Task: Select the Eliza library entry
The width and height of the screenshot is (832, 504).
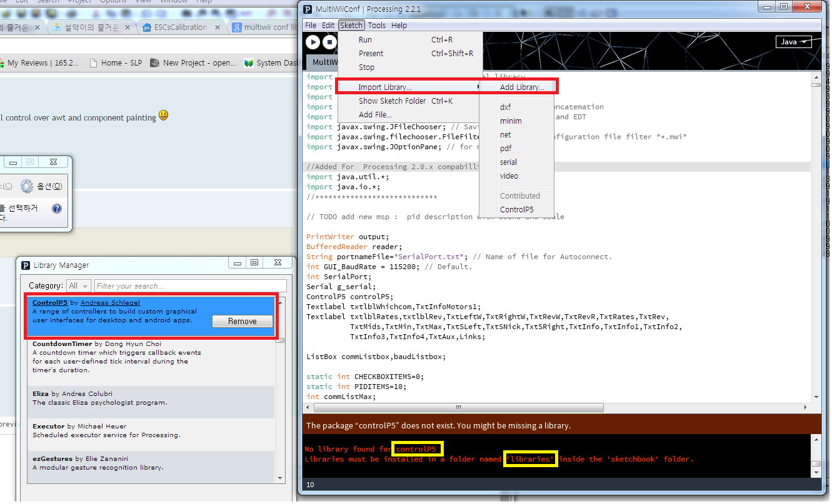Action: coord(151,402)
